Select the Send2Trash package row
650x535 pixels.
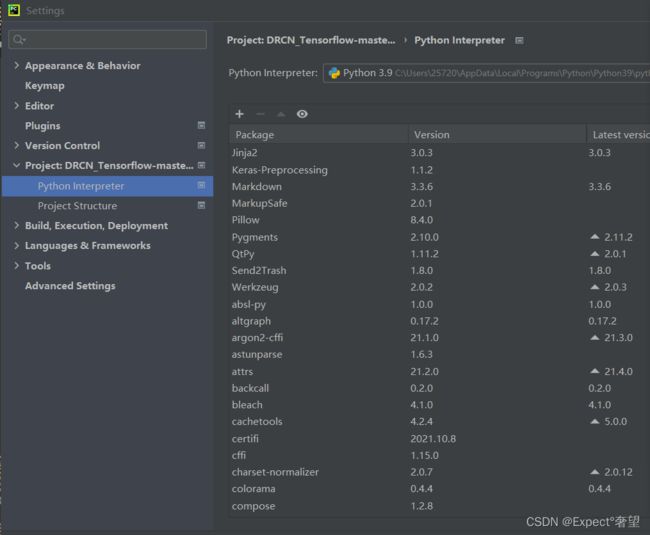(x=439, y=270)
